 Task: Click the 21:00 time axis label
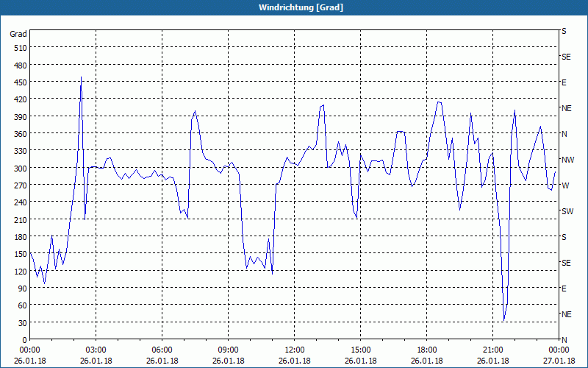[x=492, y=350]
